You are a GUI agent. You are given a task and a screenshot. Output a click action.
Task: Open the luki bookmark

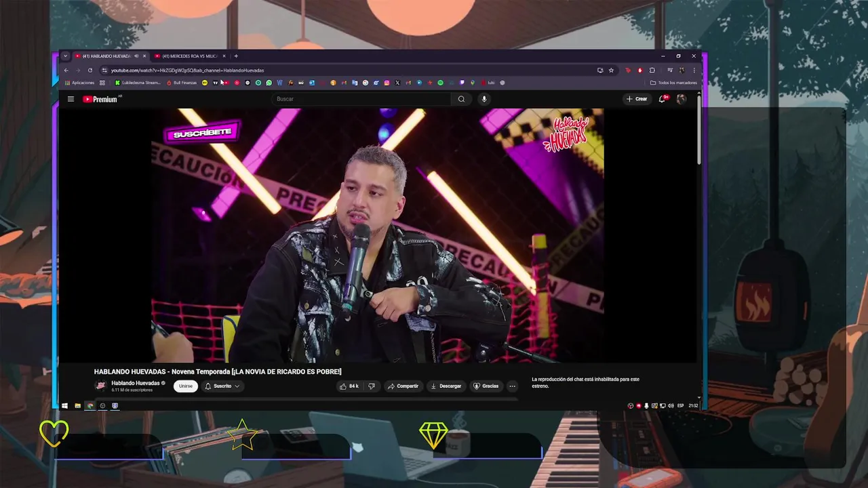click(x=488, y=83)
